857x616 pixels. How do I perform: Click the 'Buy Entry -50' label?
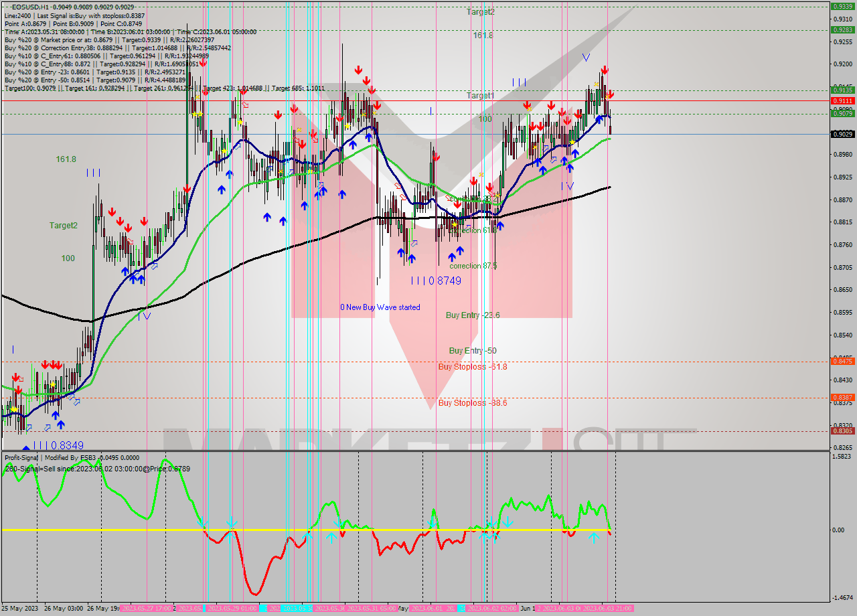(x=473, y=351)
